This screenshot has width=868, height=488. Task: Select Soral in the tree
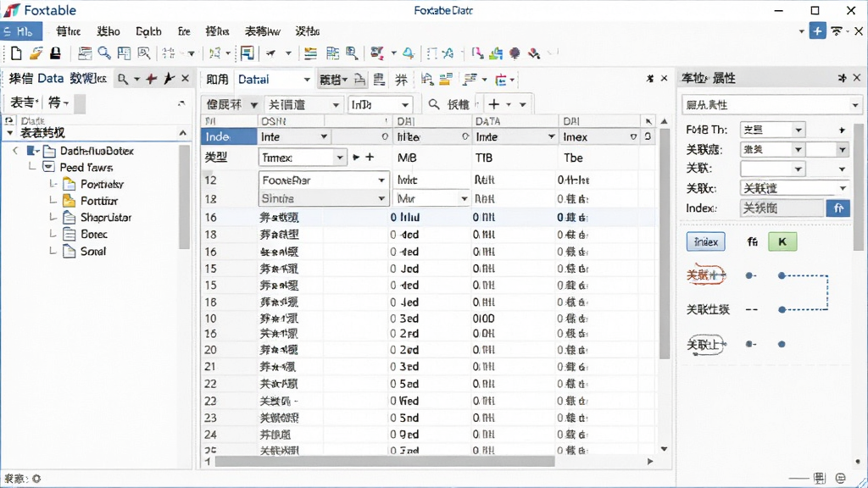93,251
